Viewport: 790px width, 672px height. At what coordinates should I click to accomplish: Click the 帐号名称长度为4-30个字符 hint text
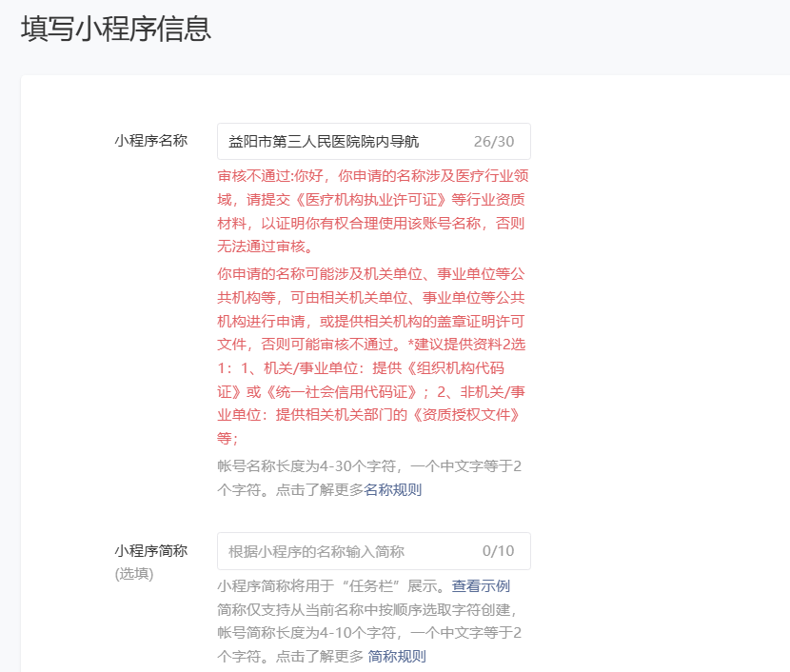[x=369, y=478]
